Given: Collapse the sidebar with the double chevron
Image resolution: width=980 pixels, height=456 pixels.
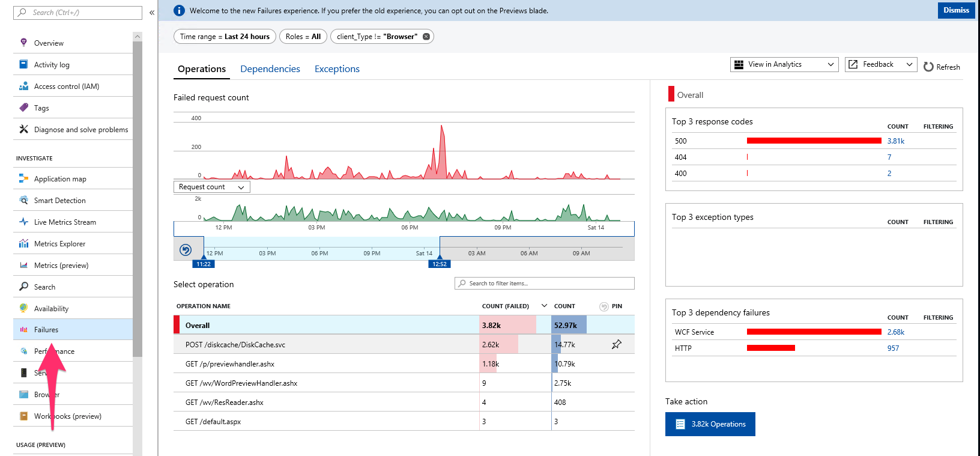Looking at the screenshot, I should (152, 13).
